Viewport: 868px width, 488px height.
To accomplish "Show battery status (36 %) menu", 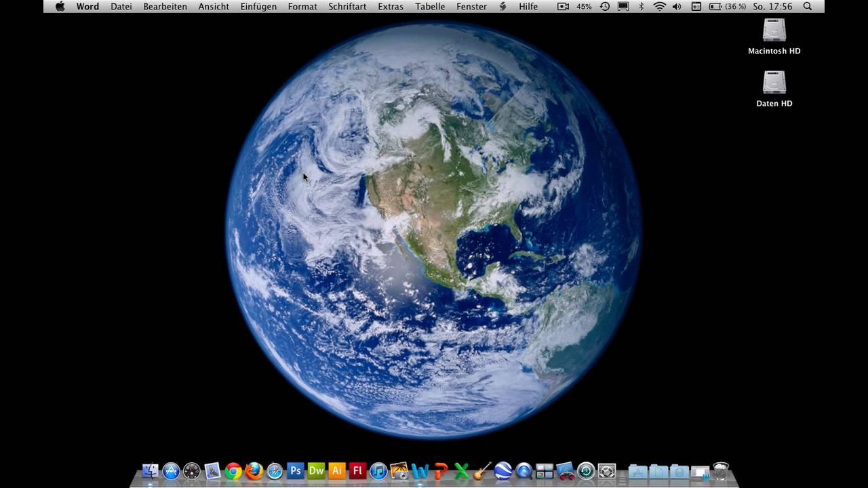I will coord(728,6).
